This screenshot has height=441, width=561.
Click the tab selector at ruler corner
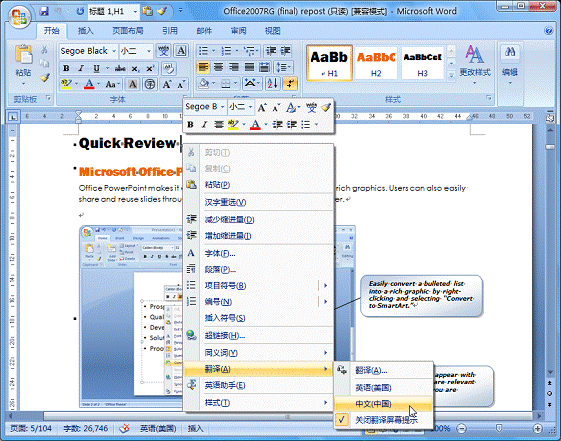tap(13, 117)
